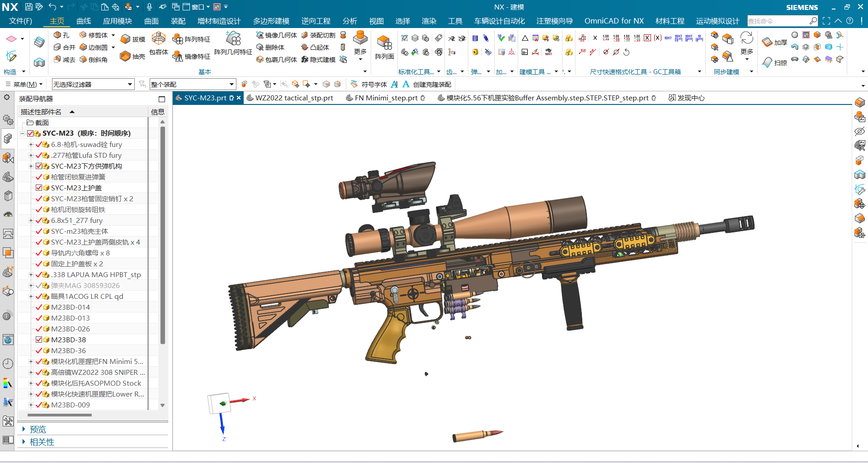Image resolution: width=868 pixels, height=463 pixels.
Task: Click the 窗口 window switcher button
Action: click(x=197, y=7)
